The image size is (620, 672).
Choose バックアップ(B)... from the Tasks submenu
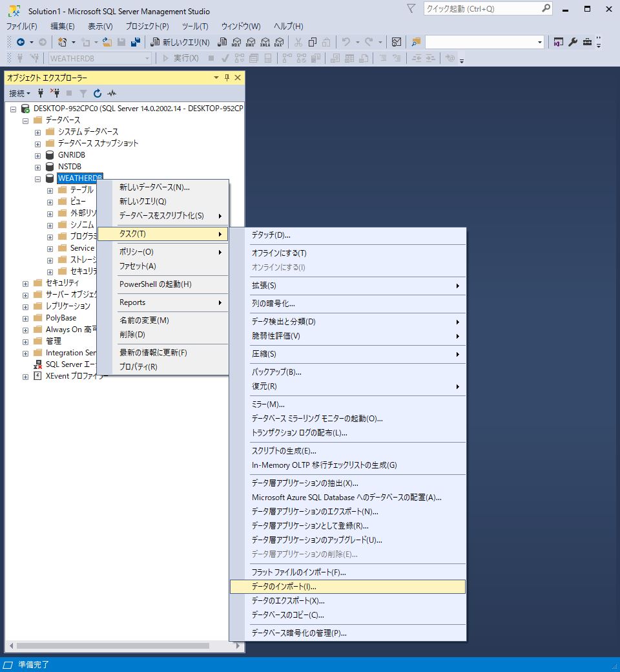[x=276, y=372]
